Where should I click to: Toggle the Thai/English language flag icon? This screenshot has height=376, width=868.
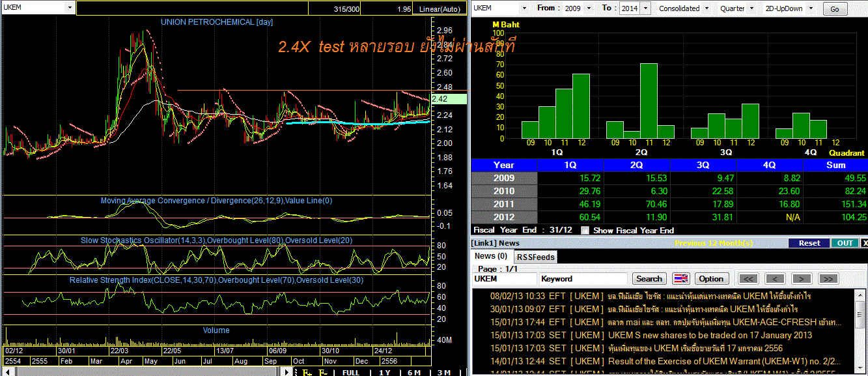click(x=681, y=279)
